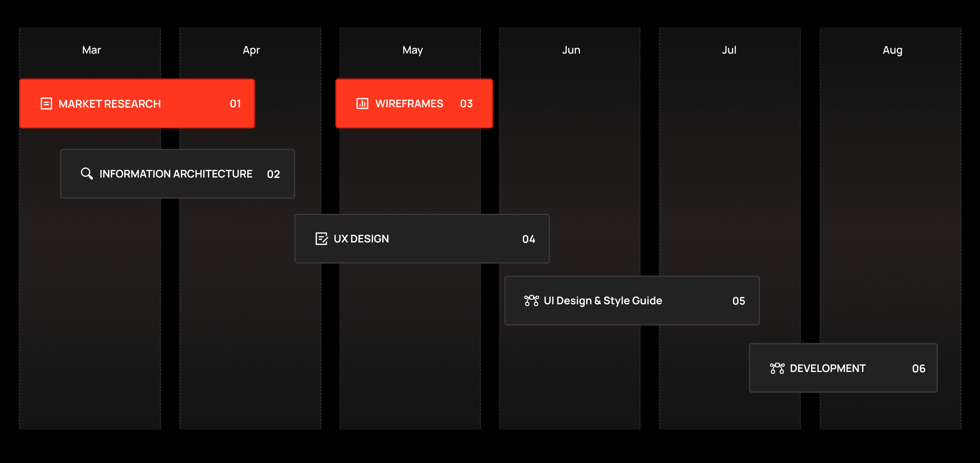Viewport: 980px width, 463px height.
Task: Click the Jul column header
Action: point(729,50)
